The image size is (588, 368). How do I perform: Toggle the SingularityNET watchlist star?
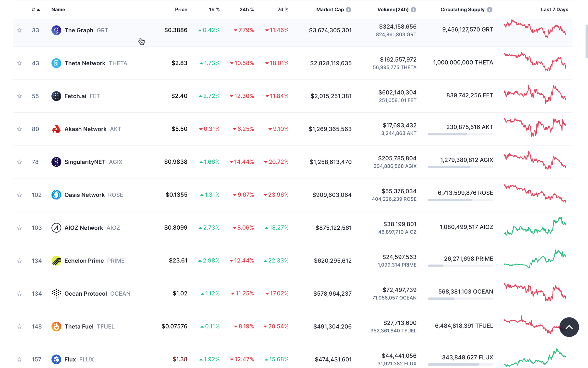19,162
